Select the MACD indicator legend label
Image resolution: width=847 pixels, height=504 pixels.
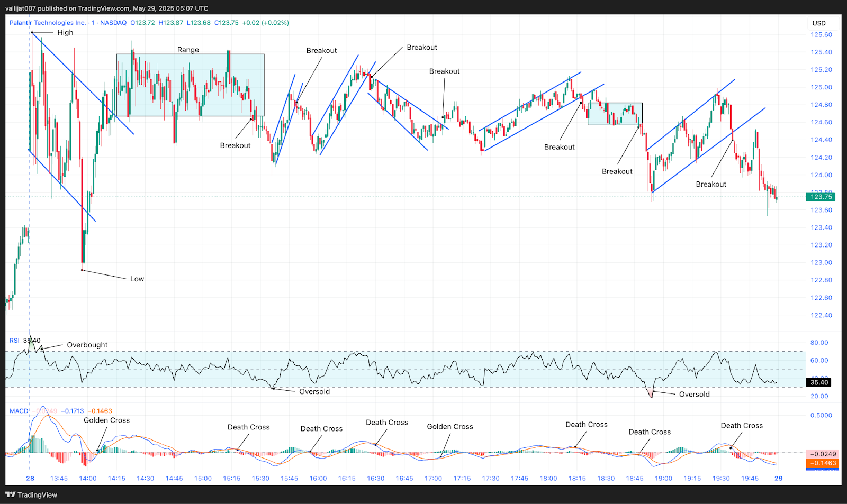click(x=19, y=411)
